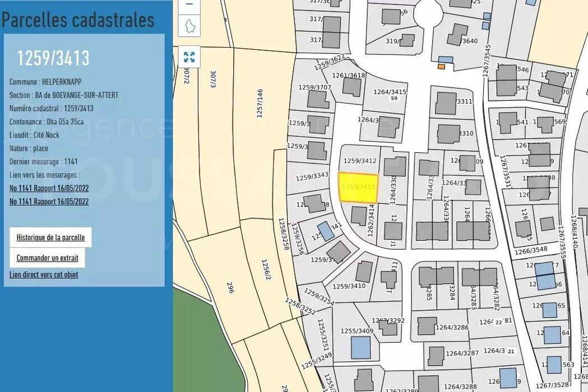Toggle fullscreen map view with arrows icon

pos(189,57)
